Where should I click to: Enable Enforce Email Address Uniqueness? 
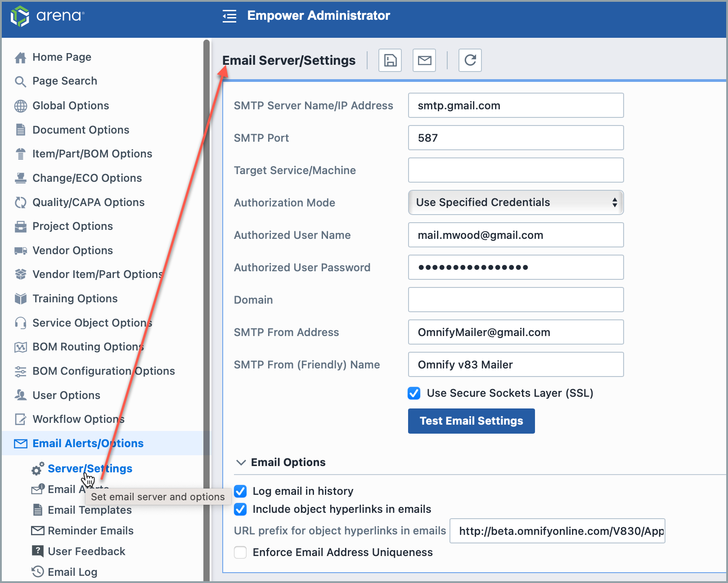click(240, 552)
